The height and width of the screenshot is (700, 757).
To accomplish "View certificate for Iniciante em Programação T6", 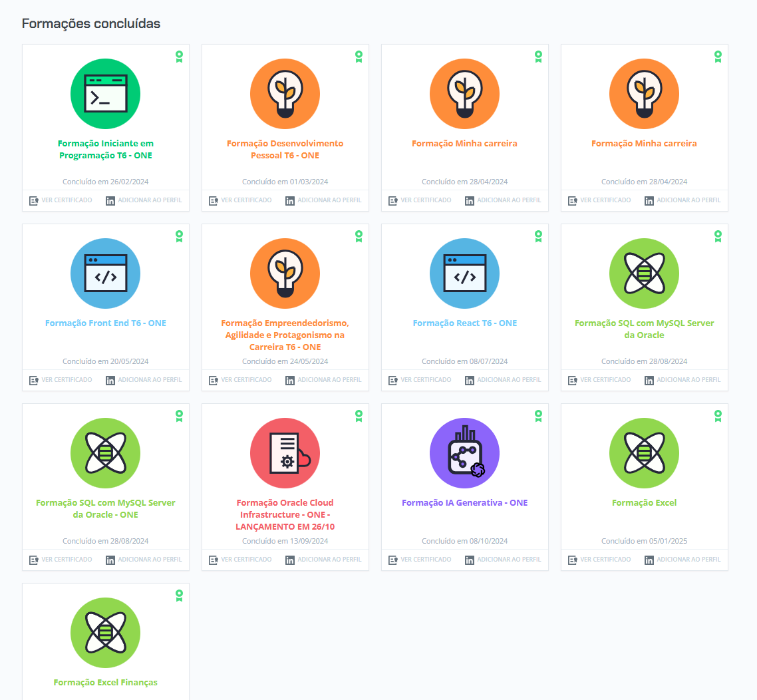I will [x=61, y=200].
